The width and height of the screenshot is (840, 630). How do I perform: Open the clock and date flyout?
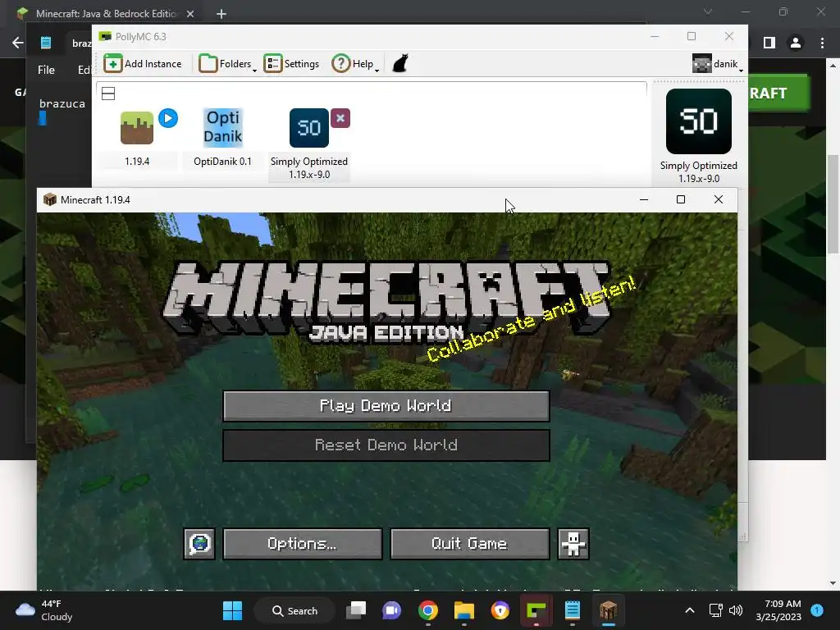(778, 610)
